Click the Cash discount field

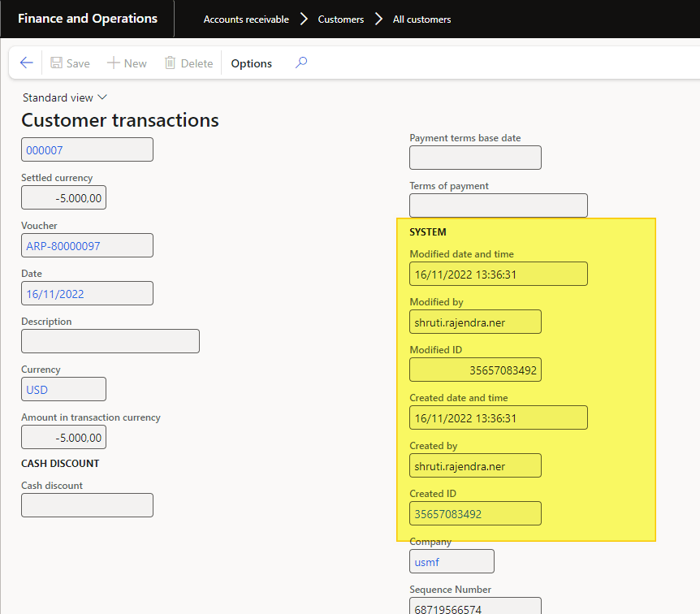click(87, 505)
